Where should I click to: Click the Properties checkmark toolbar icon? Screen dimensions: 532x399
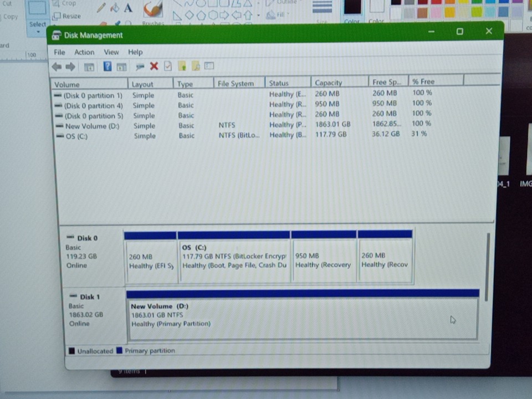pyautogui.click(x=168, y=66)
